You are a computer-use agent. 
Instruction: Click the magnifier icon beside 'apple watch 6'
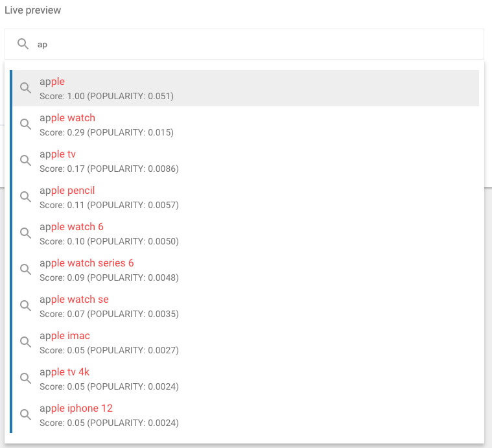point(26,233)
